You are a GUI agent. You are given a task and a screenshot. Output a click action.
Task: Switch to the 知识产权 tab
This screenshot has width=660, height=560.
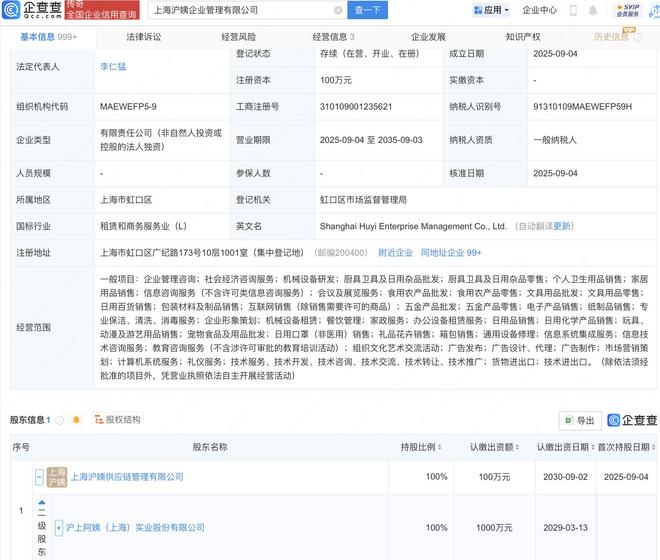click(x=524, y=37)
